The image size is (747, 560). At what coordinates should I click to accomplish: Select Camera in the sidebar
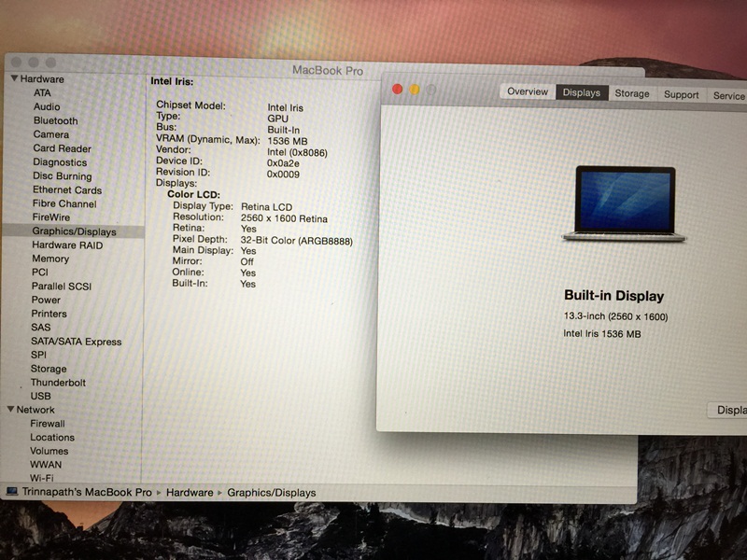(51, 134)
